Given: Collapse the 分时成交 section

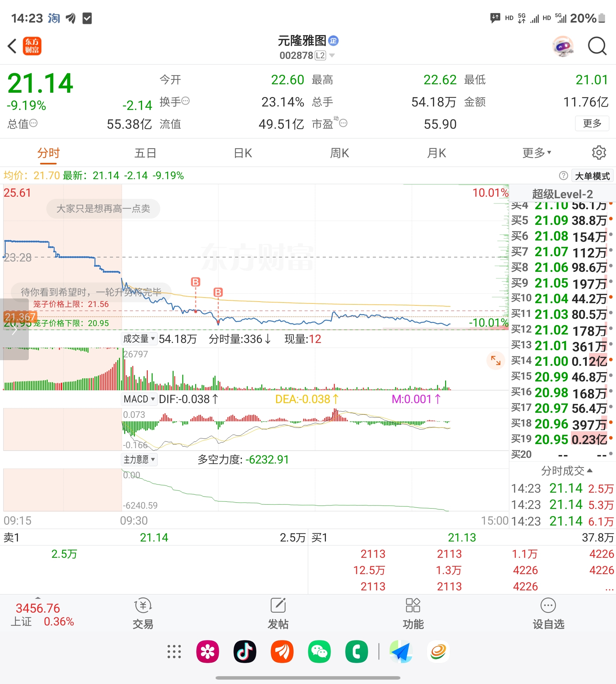Looking at the screenshot, I should tap(567, 471).
